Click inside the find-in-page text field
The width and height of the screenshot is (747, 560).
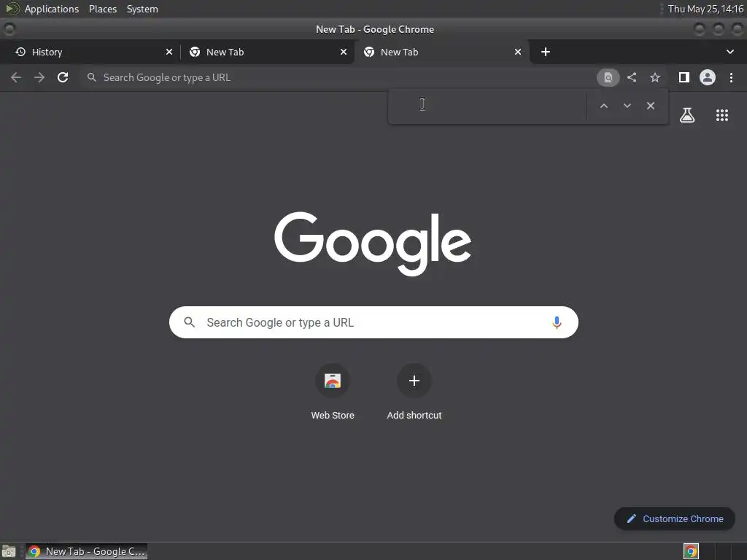click(488, 106)
